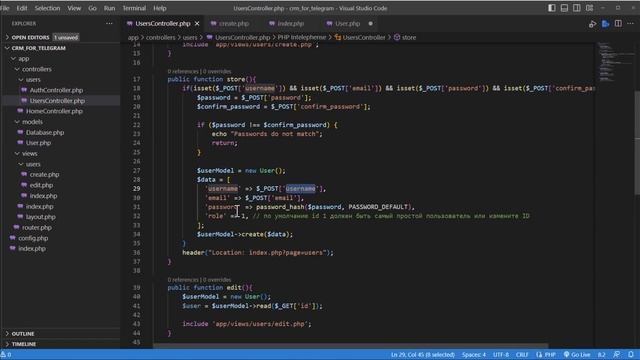Open the View menu

point(74,8)
